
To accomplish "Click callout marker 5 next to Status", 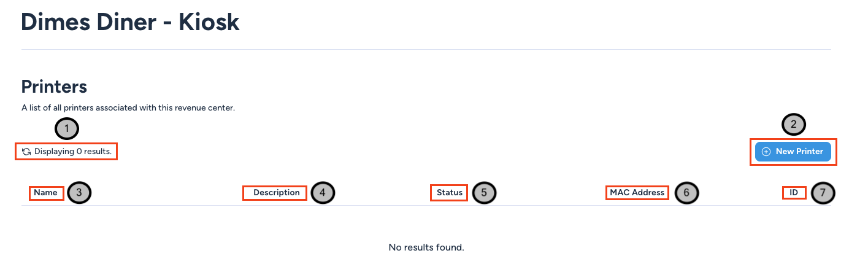I will click(x=484, y=193).
